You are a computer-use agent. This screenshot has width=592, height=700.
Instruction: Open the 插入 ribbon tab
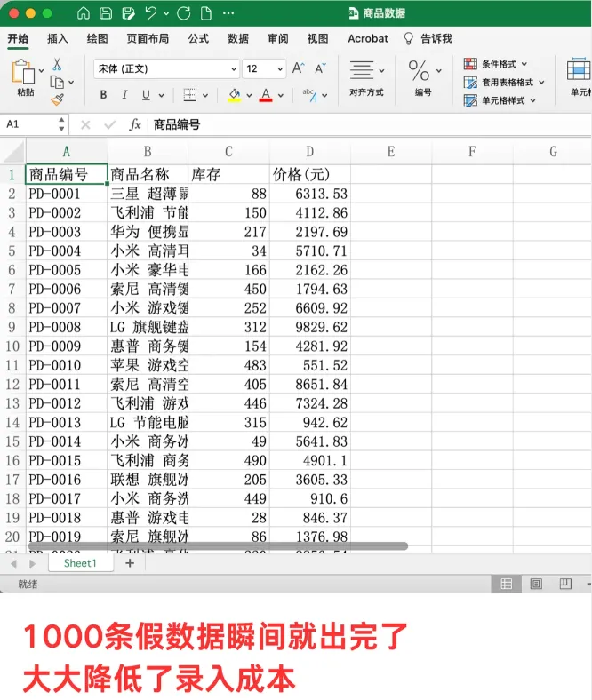58,39
